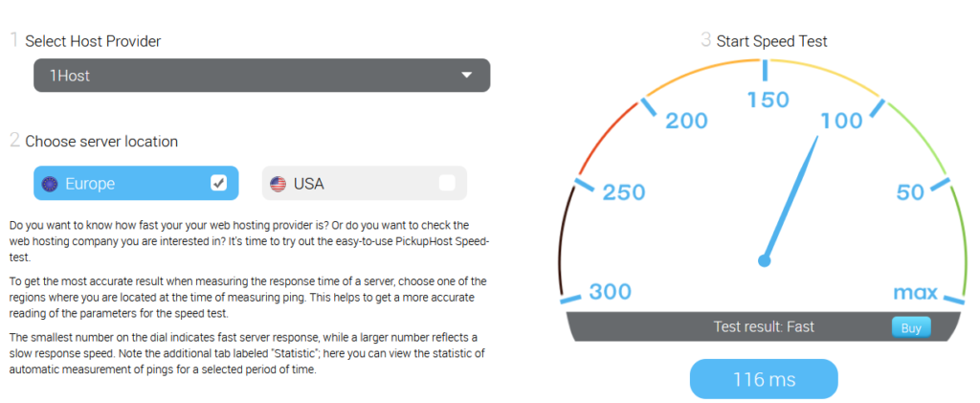Viewport: 980px width, 403px height.
Task: Click the 100 label on gauge
Action: pyautogui.click(x=841, y=121)
